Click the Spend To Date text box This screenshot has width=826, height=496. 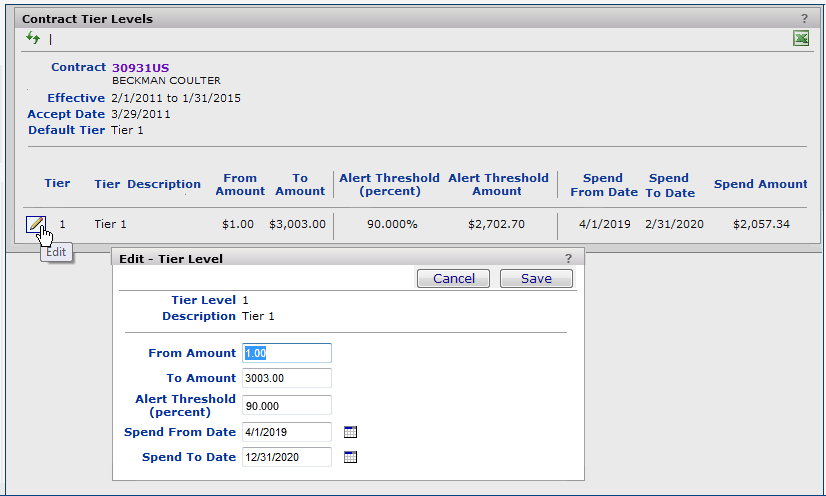(285, 457)
